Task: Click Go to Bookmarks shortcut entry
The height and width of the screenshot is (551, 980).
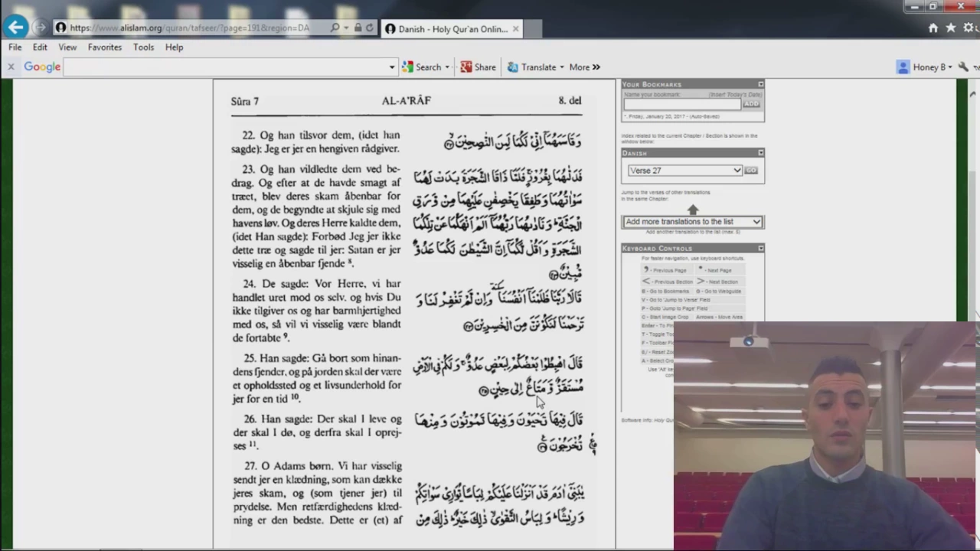Action: pos(665,292)
